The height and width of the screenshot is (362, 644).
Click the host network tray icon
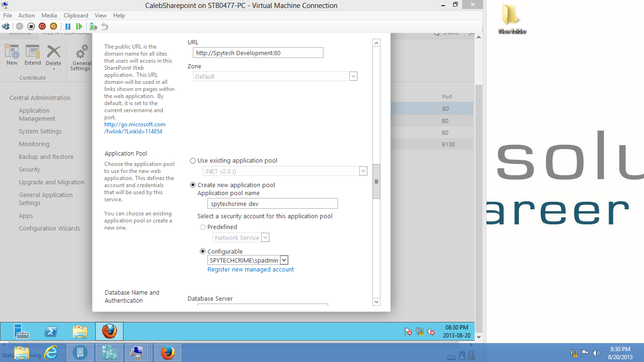(x=574, y=353)
